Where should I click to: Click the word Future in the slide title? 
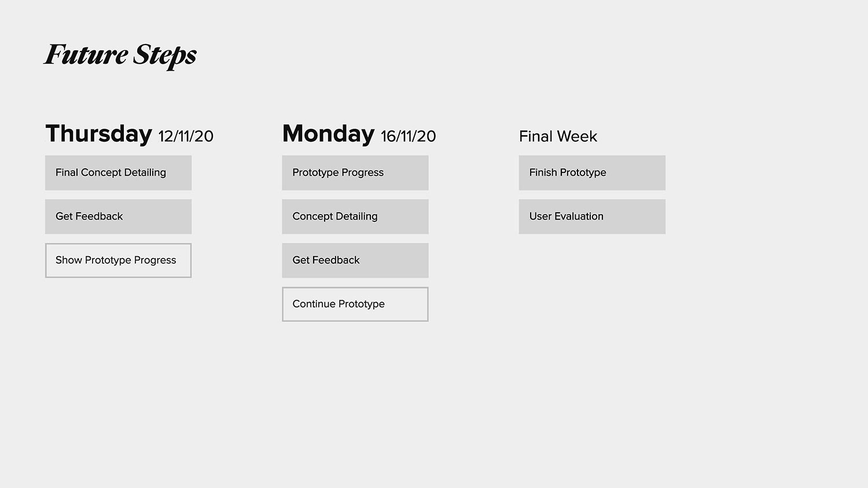[x=86, y=55]
